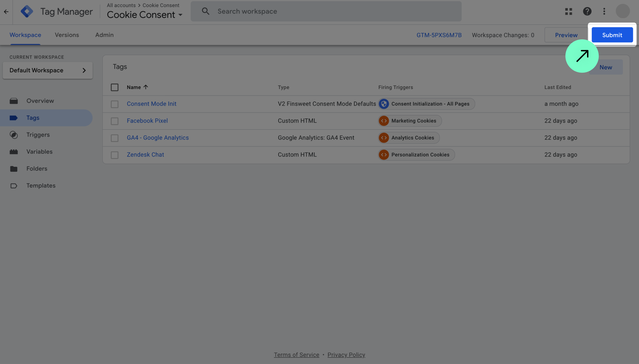The image size is (639, 364).
Task: Open the Privacy Policy link
Action: pos(346,355)
